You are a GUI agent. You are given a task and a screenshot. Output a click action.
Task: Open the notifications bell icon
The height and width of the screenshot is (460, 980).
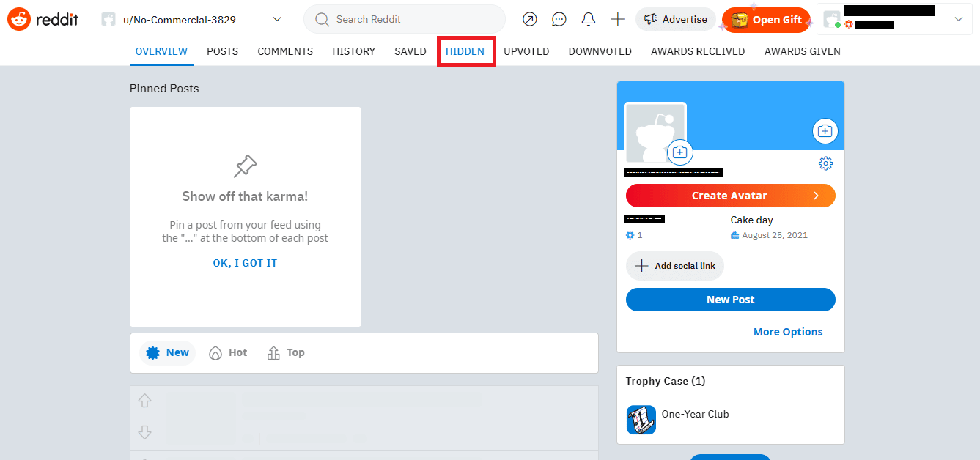click(x=588, y=20)
